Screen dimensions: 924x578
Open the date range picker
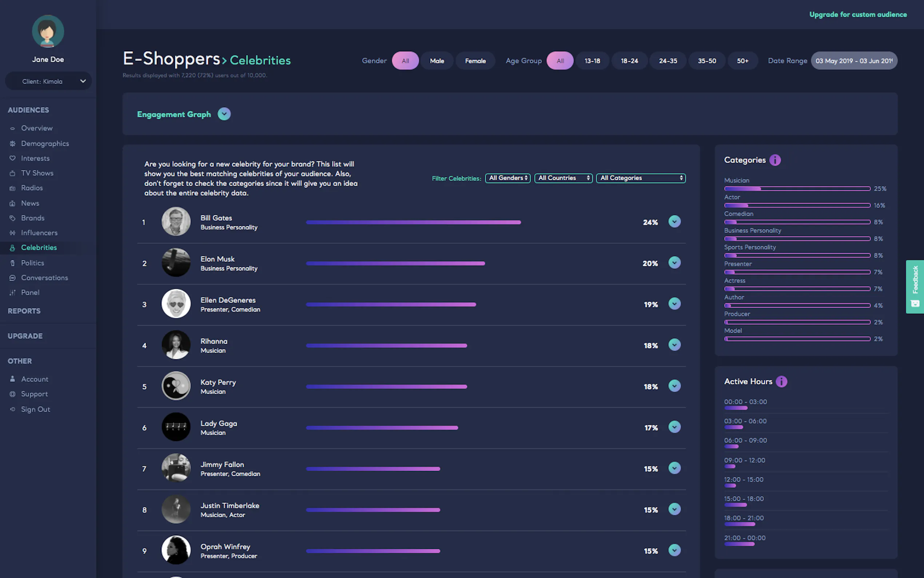(x=854, y=61)
